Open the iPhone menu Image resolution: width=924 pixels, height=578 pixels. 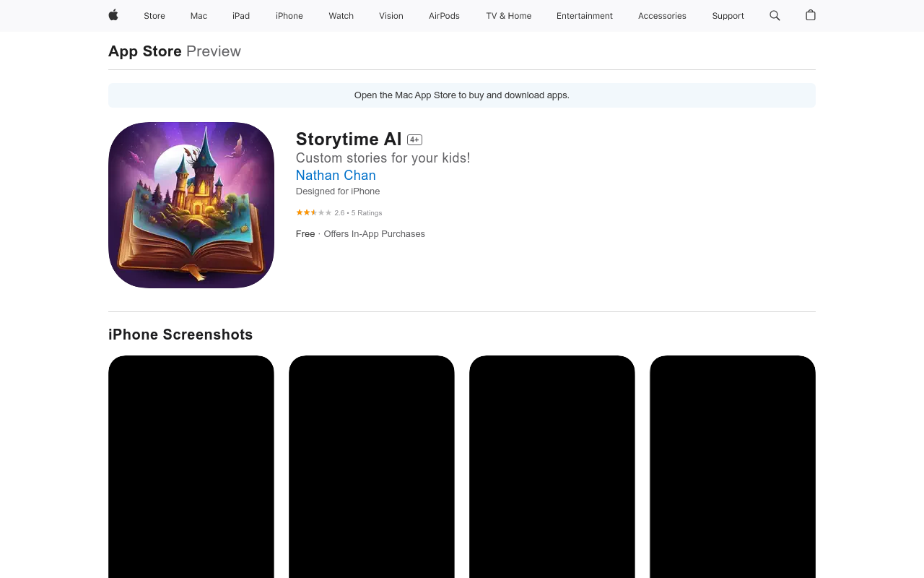click(289, 16)
